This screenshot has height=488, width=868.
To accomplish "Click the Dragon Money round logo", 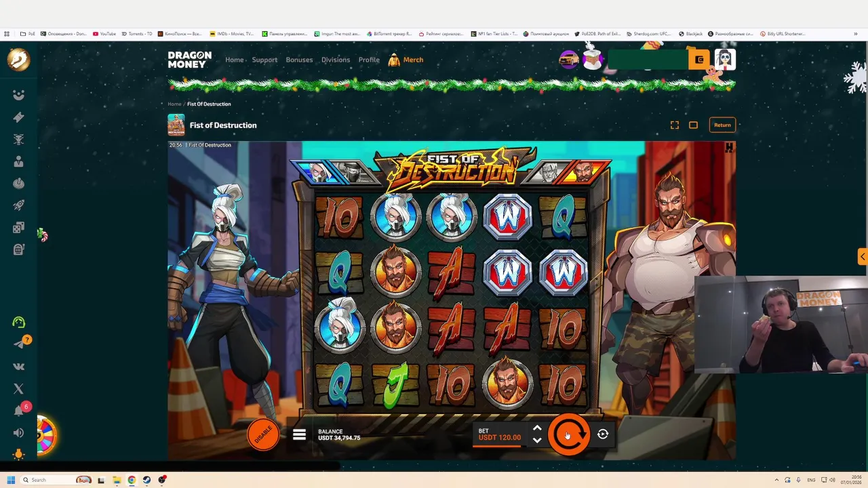I will pos(18,60).
